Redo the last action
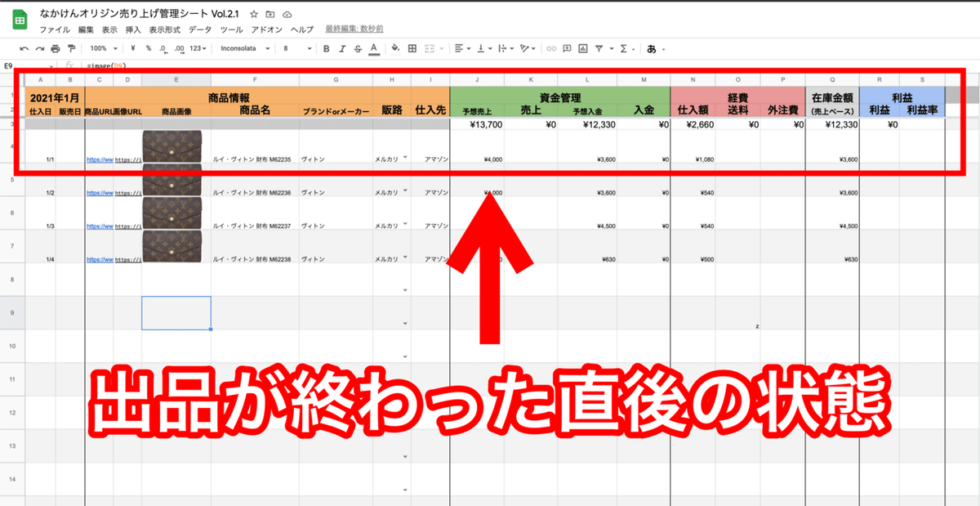 pyautogui.click(x=39, y=49)
